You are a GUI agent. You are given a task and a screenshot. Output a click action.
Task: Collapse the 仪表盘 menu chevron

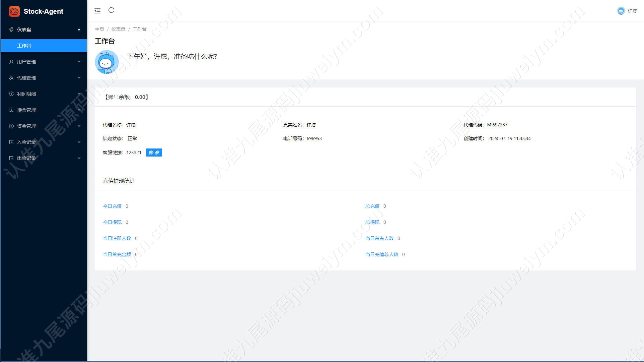[79, 29]
